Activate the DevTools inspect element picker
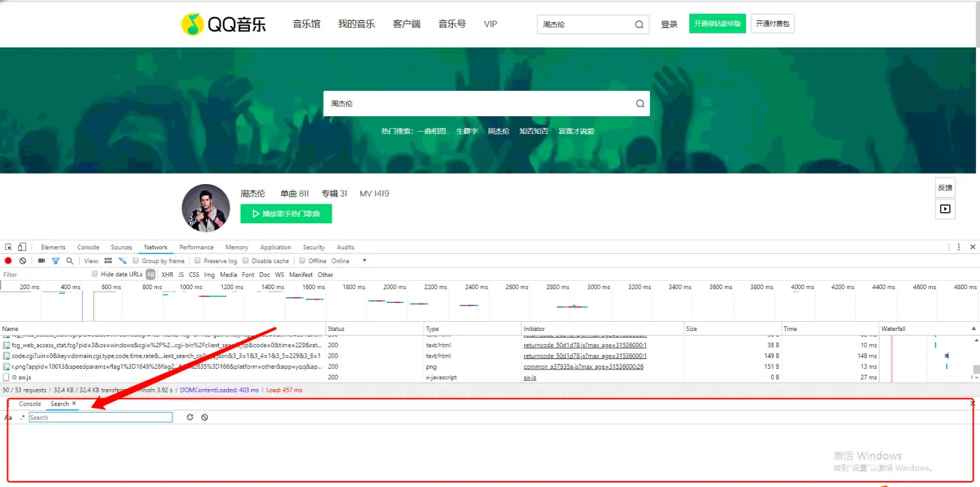The width and height of the screenshot is (980, 487). point(8,247)
